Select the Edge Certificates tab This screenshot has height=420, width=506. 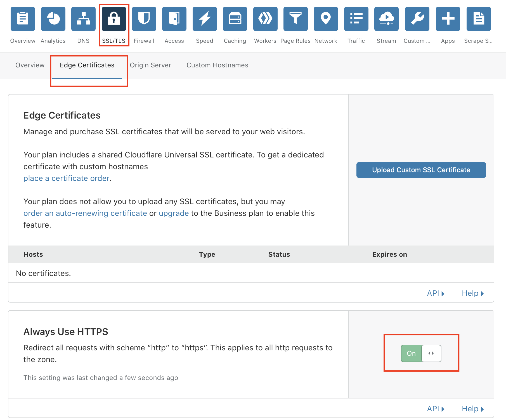pyautogui.click(x=87, y=65)
